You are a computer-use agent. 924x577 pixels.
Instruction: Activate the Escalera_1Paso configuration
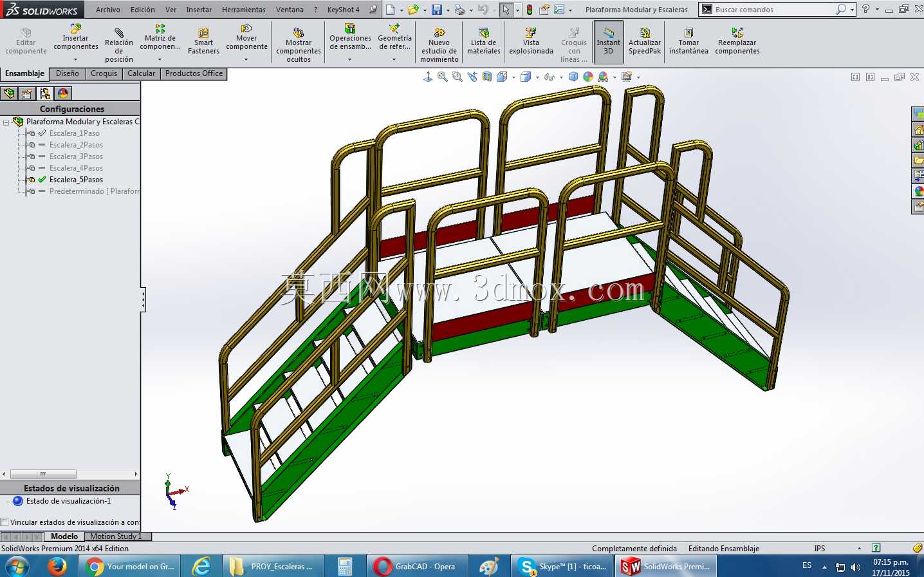pos(75,133)
